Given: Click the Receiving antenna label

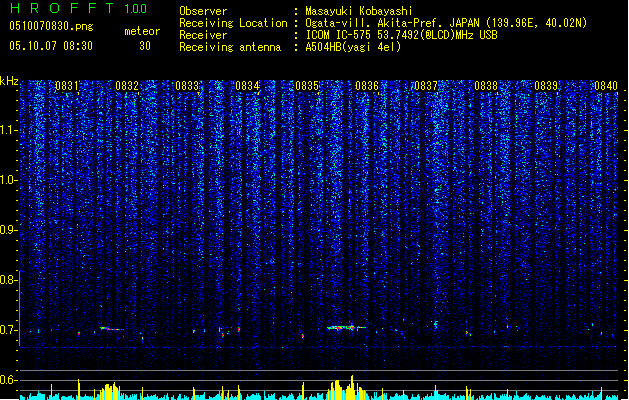Looking at the screenshot, I should coord(230,47).
